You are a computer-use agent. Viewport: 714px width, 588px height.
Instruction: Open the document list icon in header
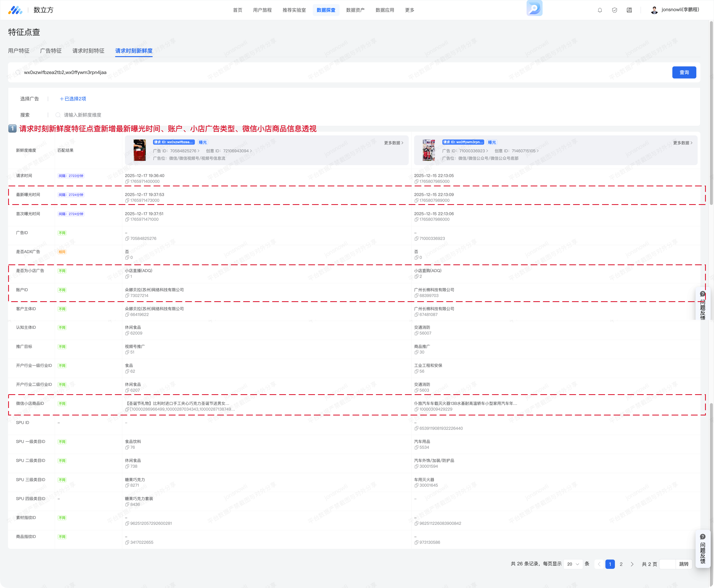click(x=629, y=10)
